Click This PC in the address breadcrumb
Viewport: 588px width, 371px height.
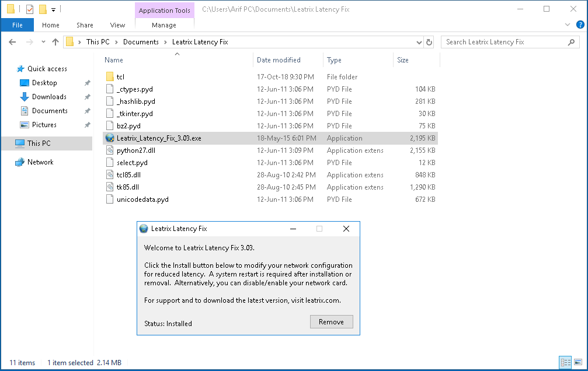tap(98, 42)
